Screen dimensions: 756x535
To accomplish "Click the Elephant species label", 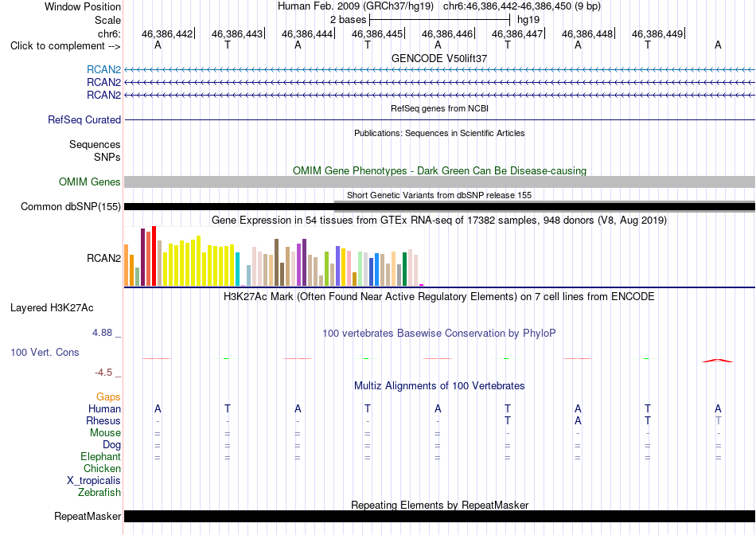I will click(x=100, y=456).
